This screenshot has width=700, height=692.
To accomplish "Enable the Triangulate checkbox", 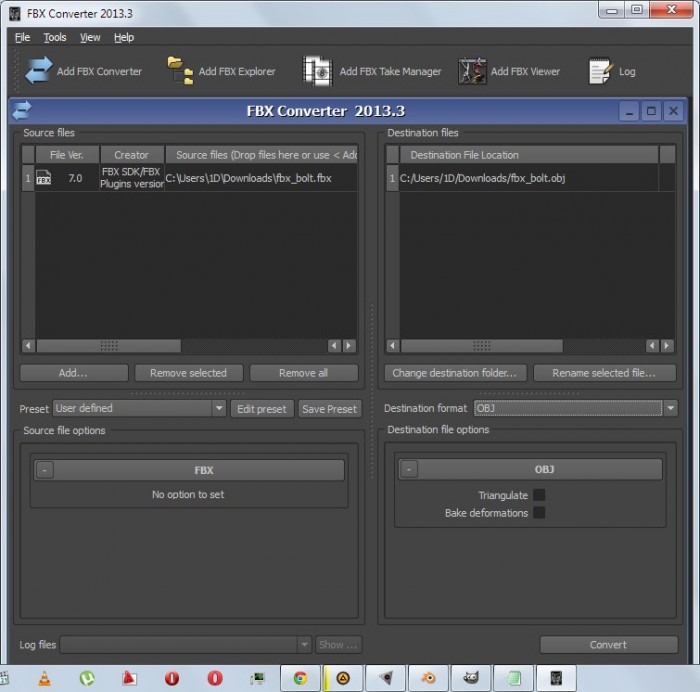I will pyautogui.click(x=539, y=495).
